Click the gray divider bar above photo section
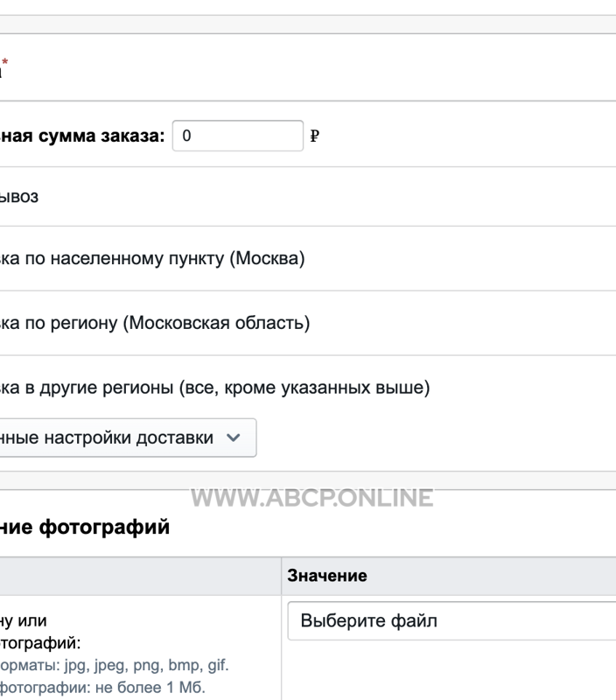616x700 pixels. [x=308, y=480]
